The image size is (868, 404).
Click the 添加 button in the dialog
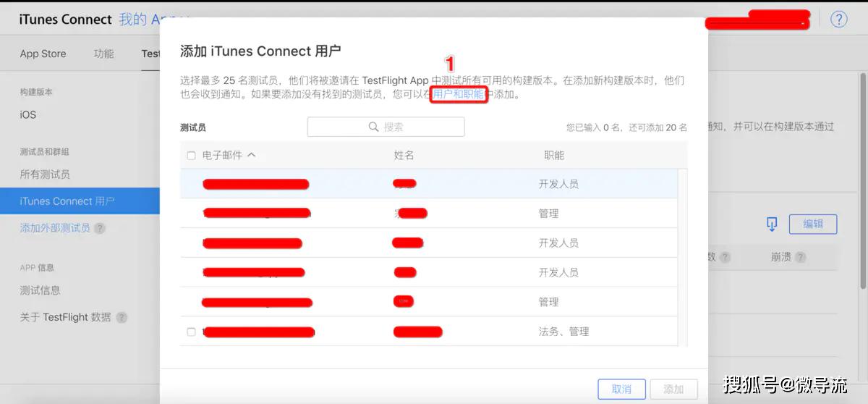click(x=673, y=389)
